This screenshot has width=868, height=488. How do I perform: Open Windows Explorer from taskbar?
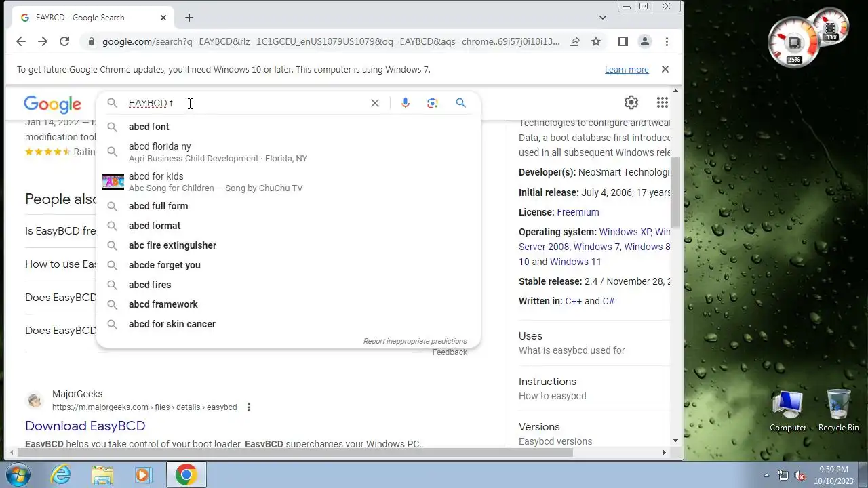point(102,474)
